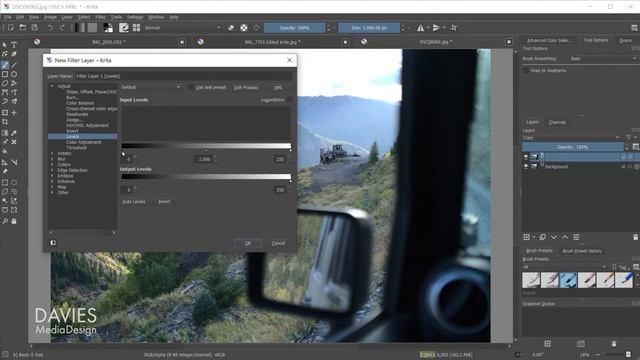Expand the Blur filter category
The width and height of the screenshot is (640, 360).
point(52,159)
